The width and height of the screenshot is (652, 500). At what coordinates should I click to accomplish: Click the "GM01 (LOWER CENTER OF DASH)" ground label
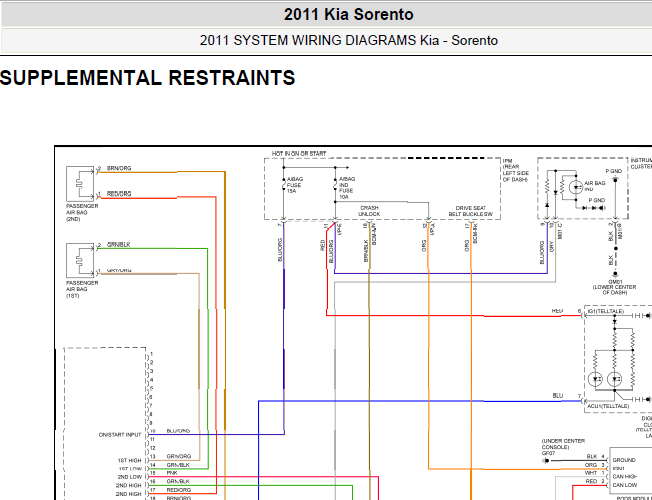point(614,287)
